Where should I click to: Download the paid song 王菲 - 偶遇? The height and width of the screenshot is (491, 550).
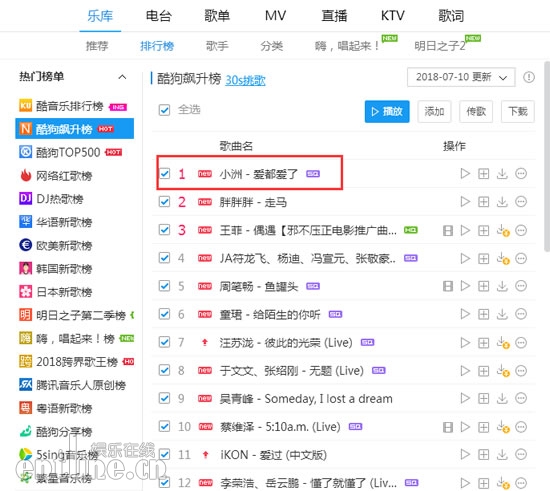click(x=503, y=230)
